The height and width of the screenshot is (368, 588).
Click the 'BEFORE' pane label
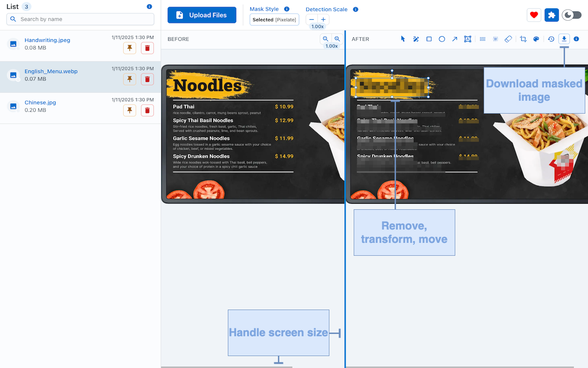(178, 39)
